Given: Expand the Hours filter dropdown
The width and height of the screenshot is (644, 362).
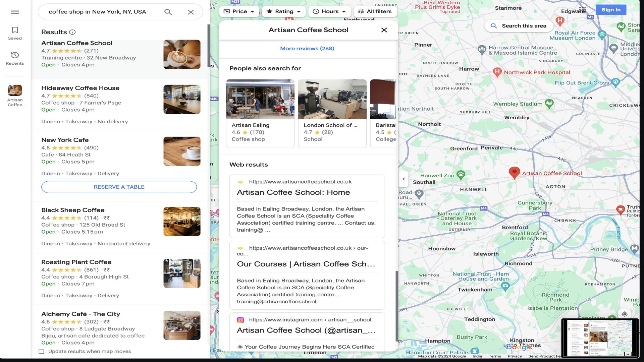Looking at the screenshot, I should 329,11.
